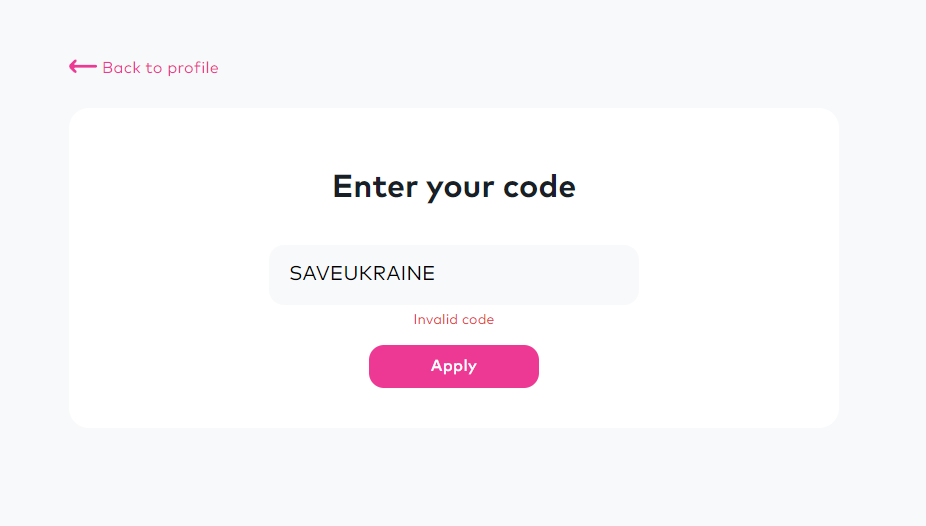Click the word "code" in the heading
Screen dimensions: 926x526
coord(540,187)
